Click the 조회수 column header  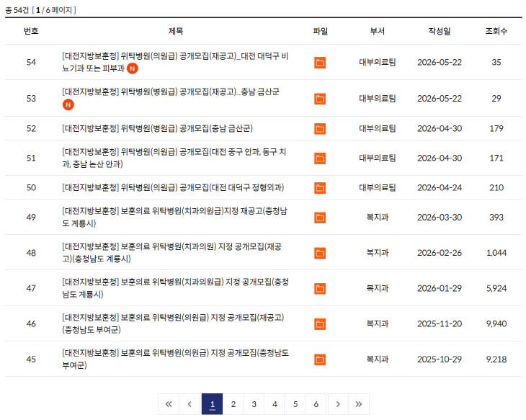tap(496, 31)
